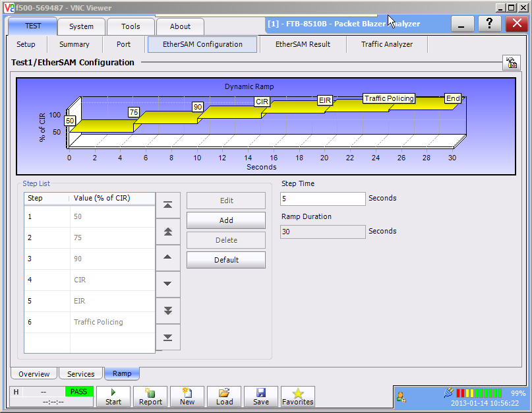The width and height of the screenshot is (532, 413).
Task: Open the System tab
Action: pyautogui.click(x=82, y=26)
